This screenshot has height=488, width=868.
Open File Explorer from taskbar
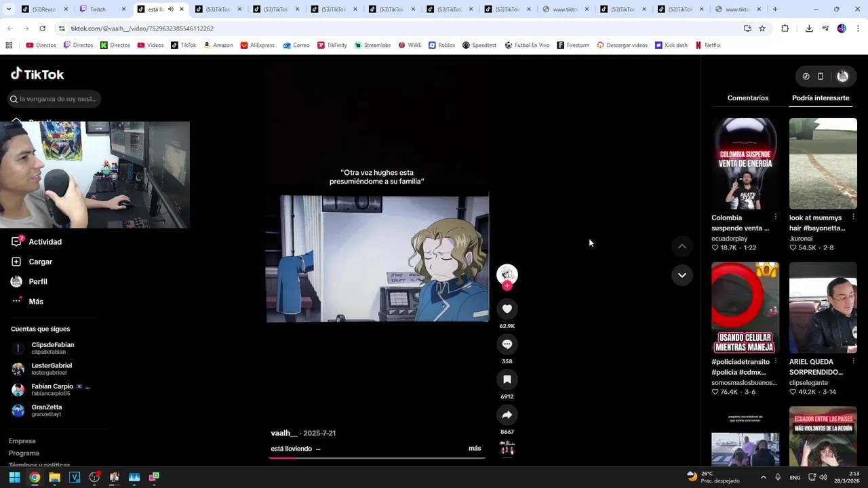coord(54,477)
